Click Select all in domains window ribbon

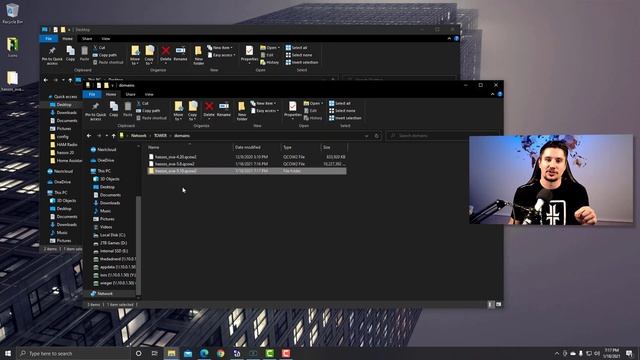point(340,103)
